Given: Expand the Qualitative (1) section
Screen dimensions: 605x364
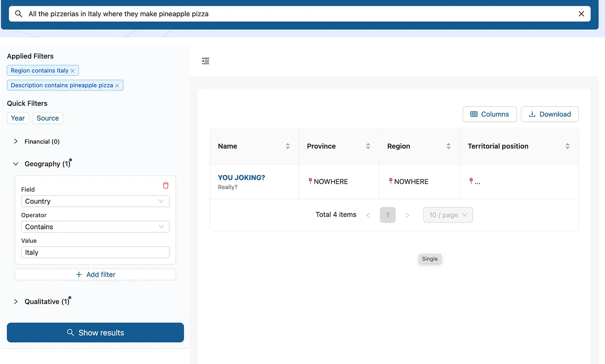Looking at the screenshot, I should pyautogui.click(x=16, y=302).
